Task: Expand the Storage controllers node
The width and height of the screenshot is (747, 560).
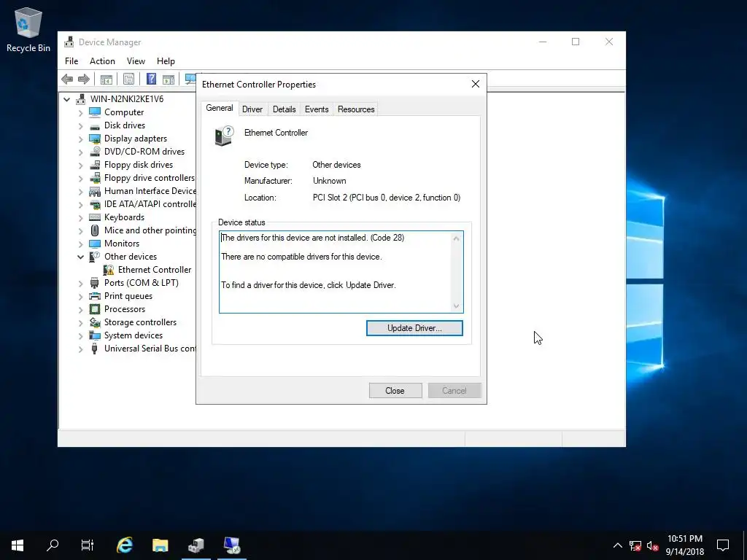Action: click(x=80, y=323)
